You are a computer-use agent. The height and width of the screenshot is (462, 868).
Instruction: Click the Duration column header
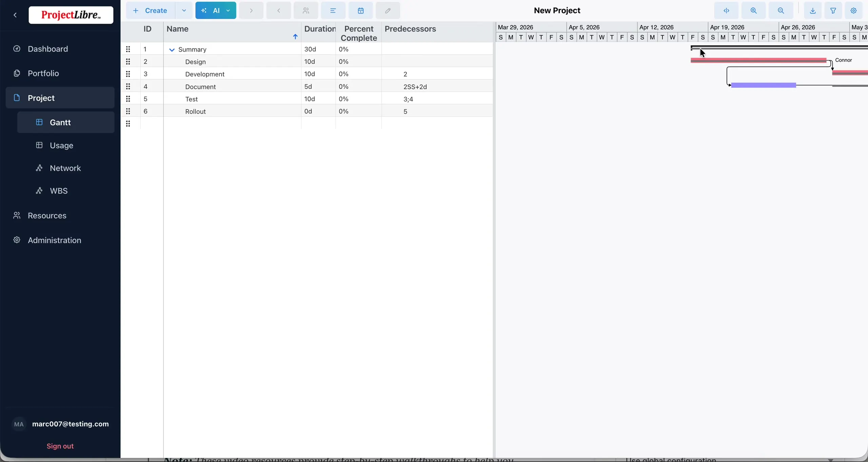pos(318,32)
